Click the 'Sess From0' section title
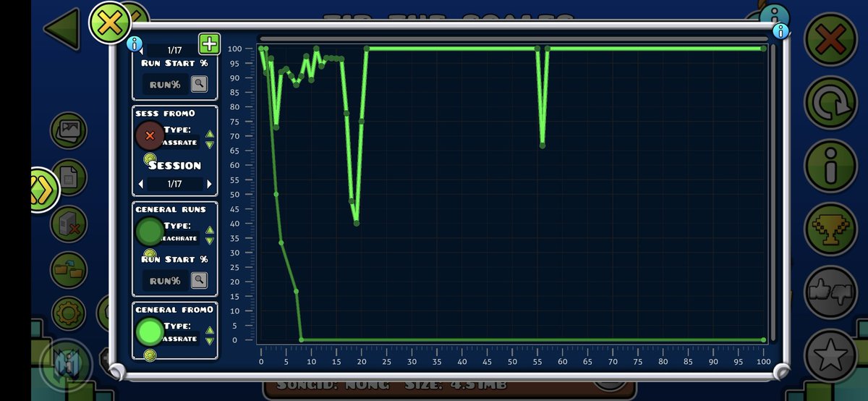The height and width of the screenshot is (401, 868). (x=165, y=113)
